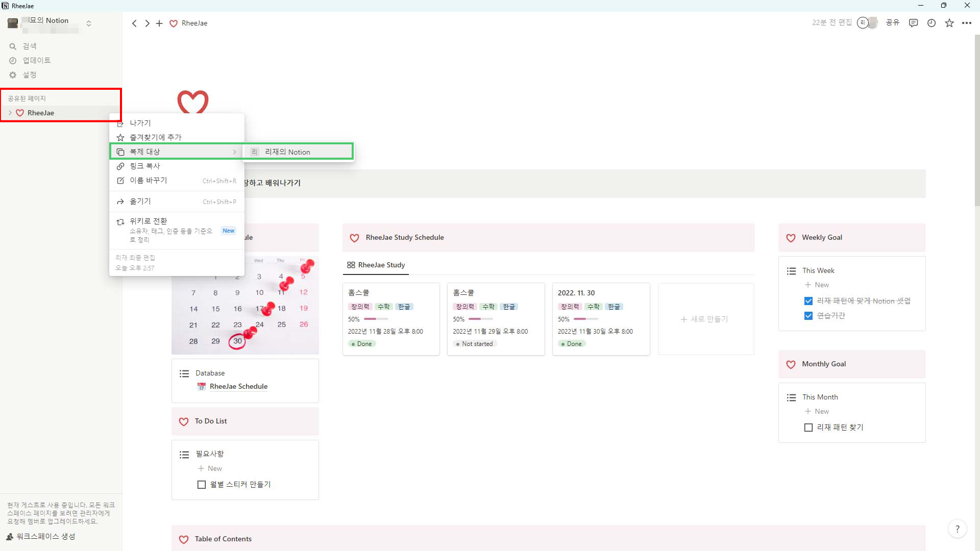
Task: Click the 공유 share button
Action: tap(892, 23)
